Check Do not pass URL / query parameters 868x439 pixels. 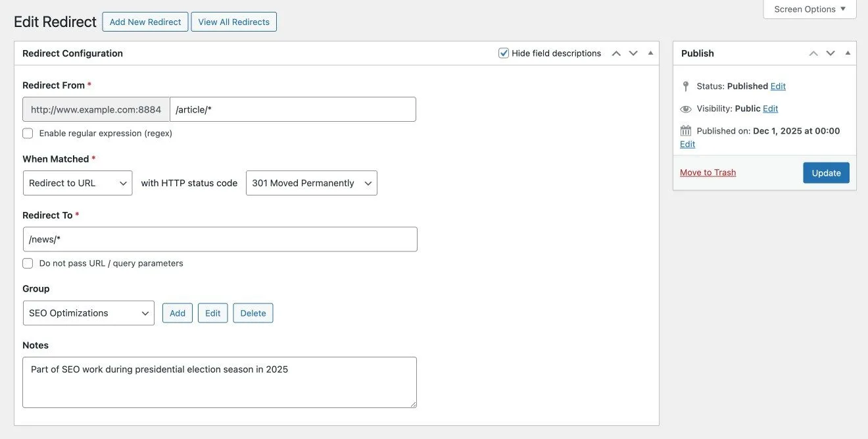[x=28, y=263]
